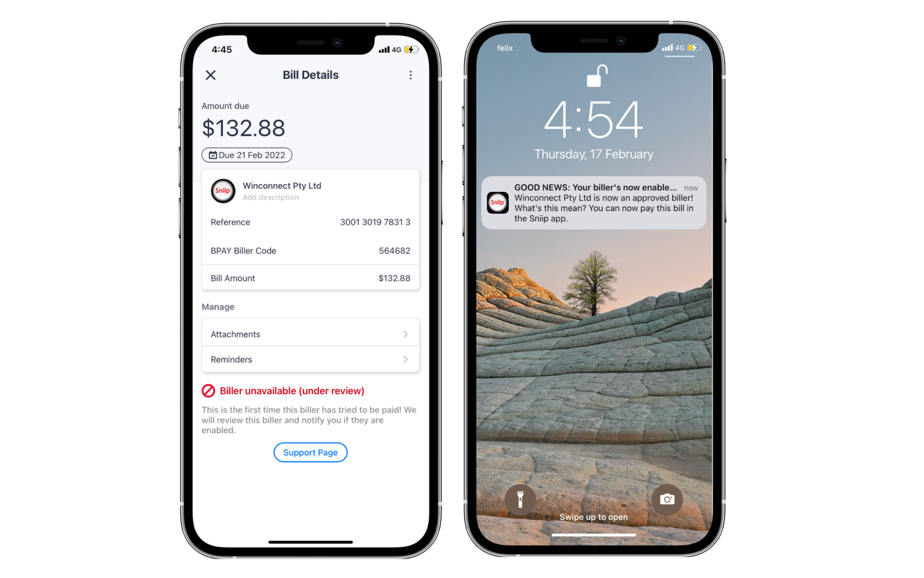Select the Bill Details menu header
Screen dimensions: 924x578
pos(311,75)
